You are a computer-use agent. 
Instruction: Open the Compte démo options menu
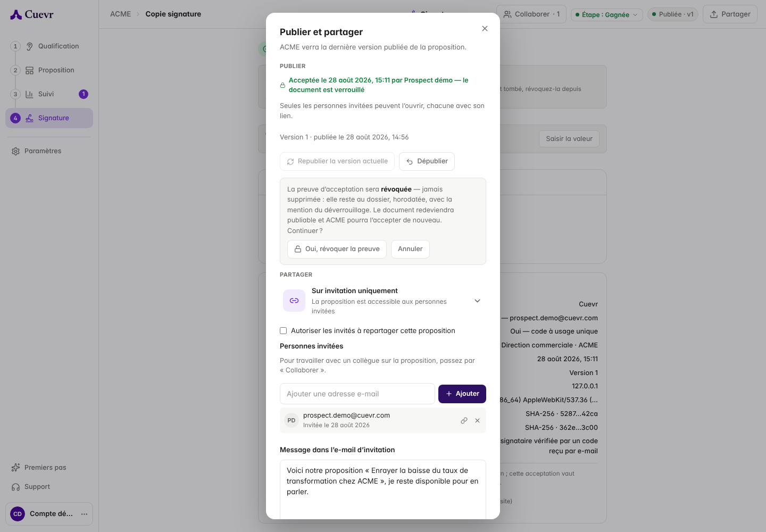click(84, 514)
